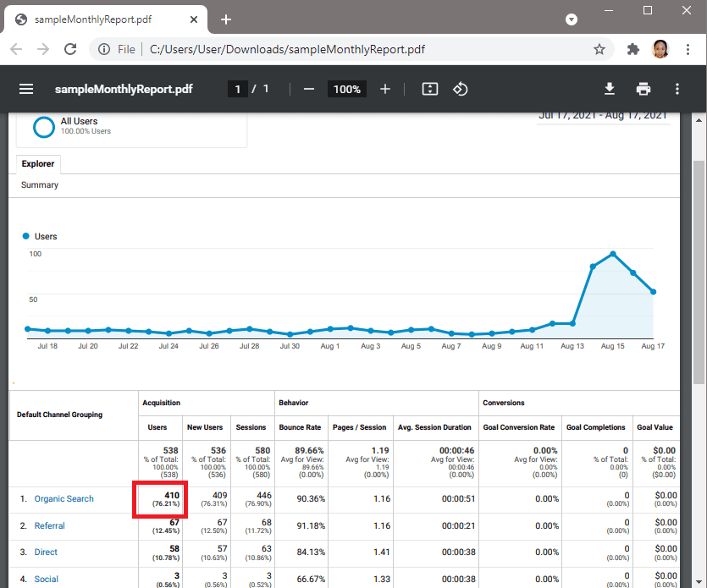Rotate the PDF counterclockwise
Image resolution: width=707 pixels, height=588 pixels.
460,89
